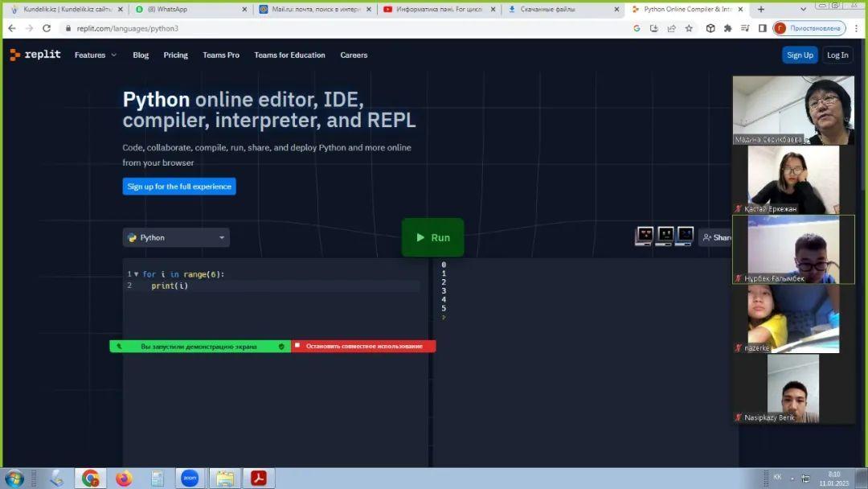The width and height of the screenshot is (868, 489).
Task: Bookmark this page with the star
Action: [689, 28]
